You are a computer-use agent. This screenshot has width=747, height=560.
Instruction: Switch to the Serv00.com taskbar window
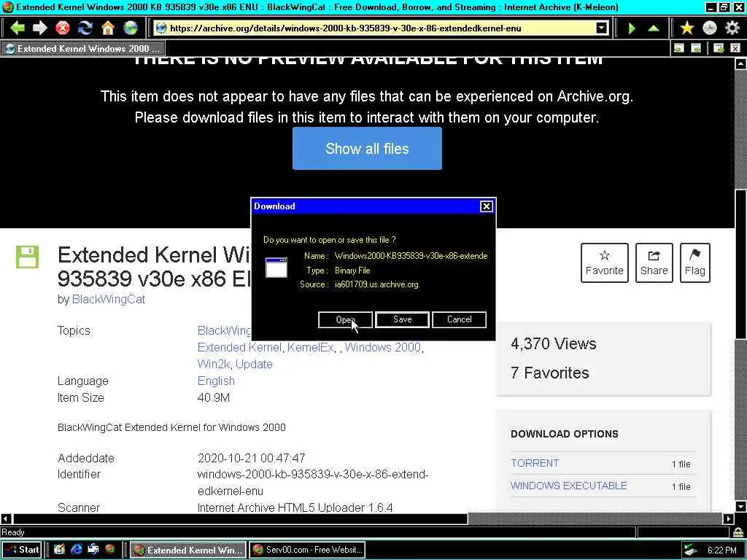(307, 550)
